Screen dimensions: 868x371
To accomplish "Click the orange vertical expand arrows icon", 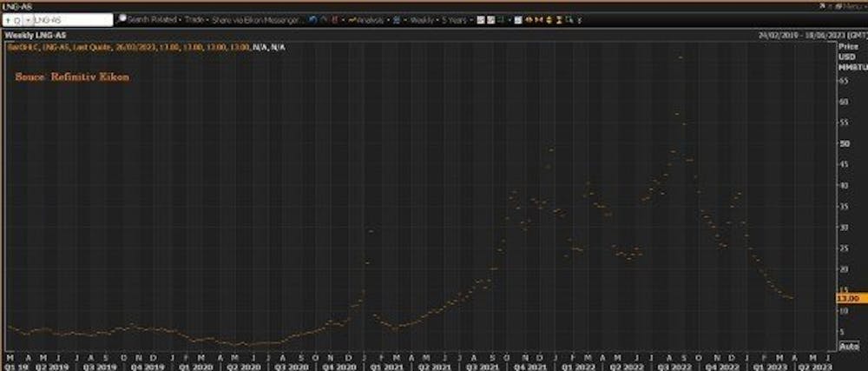I will tap(549, 19).
